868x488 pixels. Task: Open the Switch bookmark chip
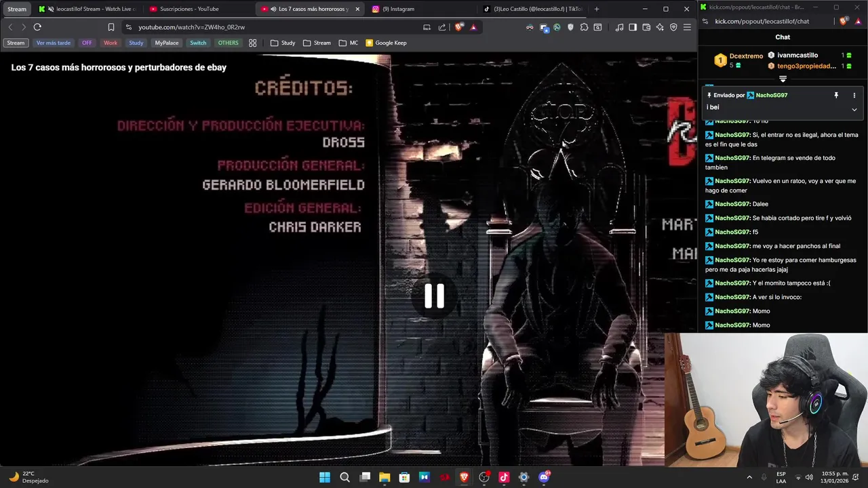click(198, 43)
